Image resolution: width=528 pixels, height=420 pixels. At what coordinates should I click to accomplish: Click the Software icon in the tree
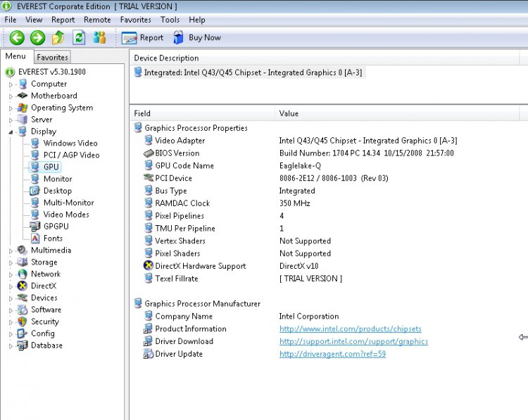[23, 310]
